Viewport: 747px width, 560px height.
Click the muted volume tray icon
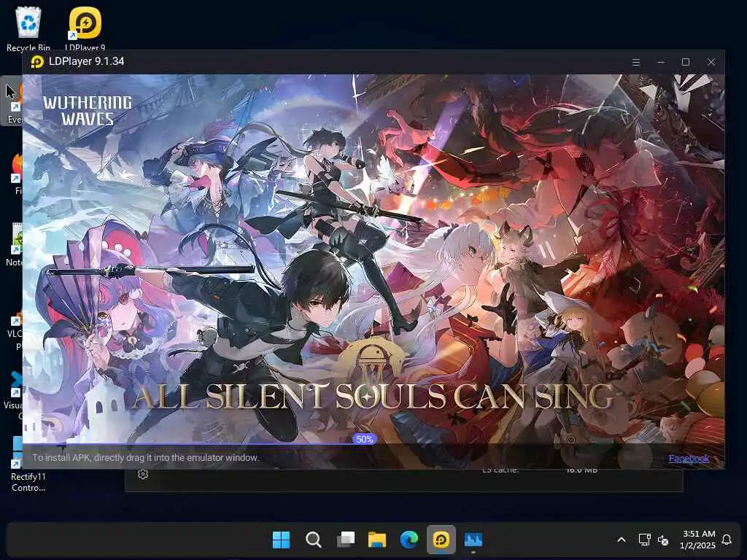pos(663,540)
